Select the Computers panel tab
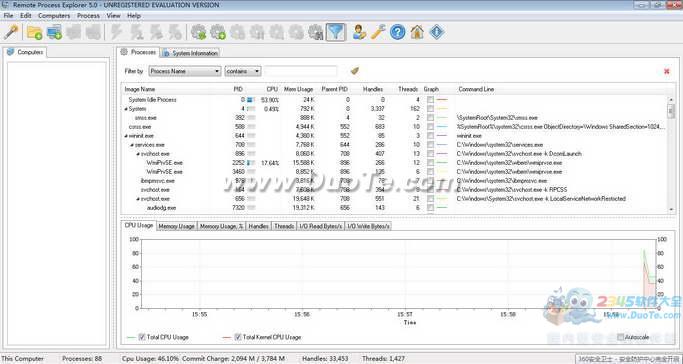Screen dimensions: 683x364 click(25, 52)
